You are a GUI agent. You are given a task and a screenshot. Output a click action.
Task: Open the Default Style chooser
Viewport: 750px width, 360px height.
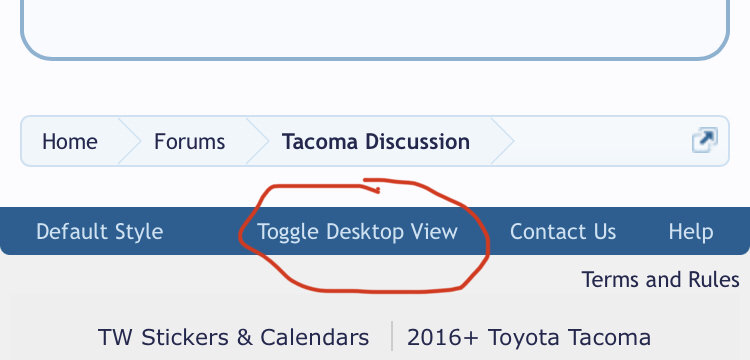(99, 232)
